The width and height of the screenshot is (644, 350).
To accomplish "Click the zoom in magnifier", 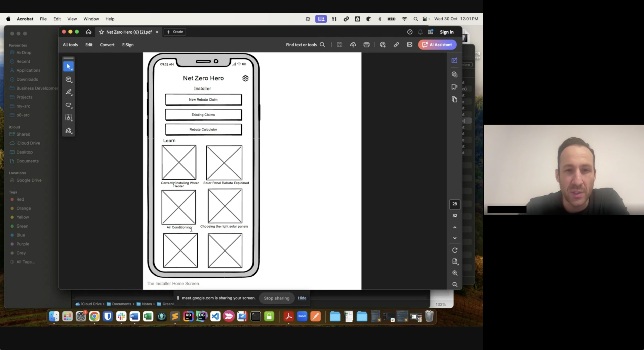I will click(455, 273).
